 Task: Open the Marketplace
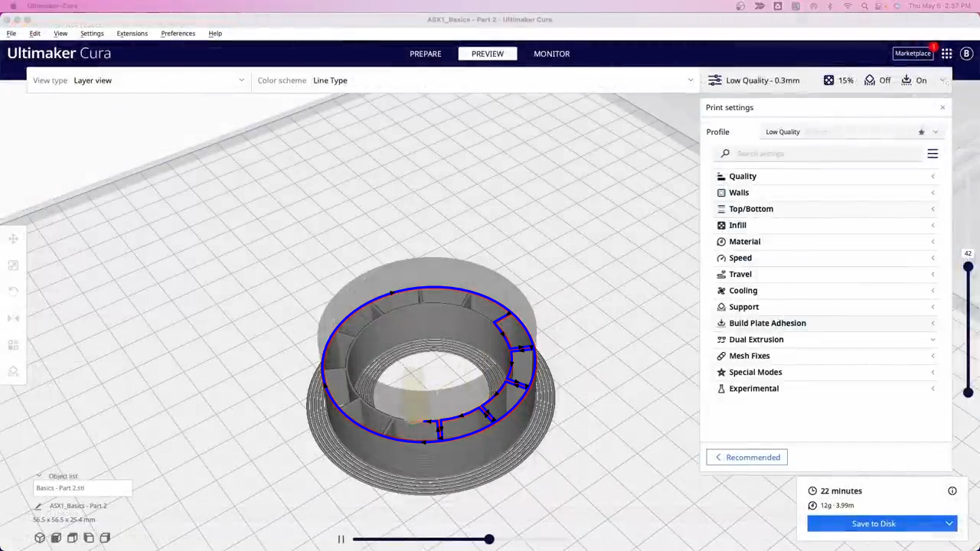(x=913, y=53)
